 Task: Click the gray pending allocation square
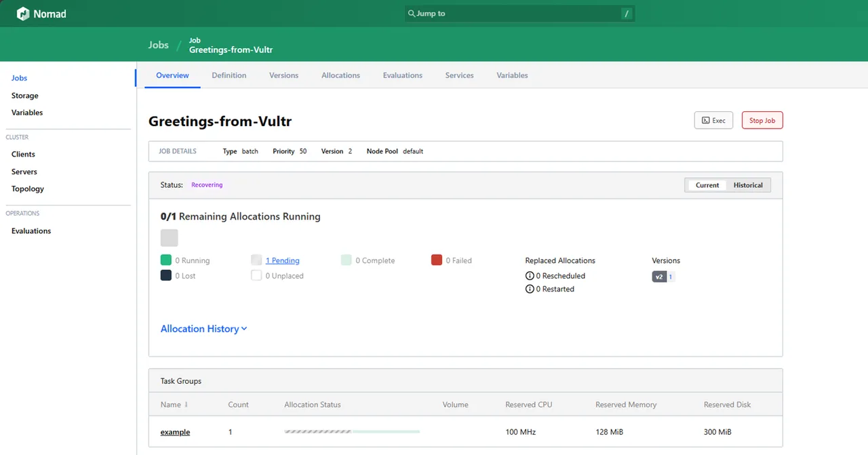[x=170, y=238]
